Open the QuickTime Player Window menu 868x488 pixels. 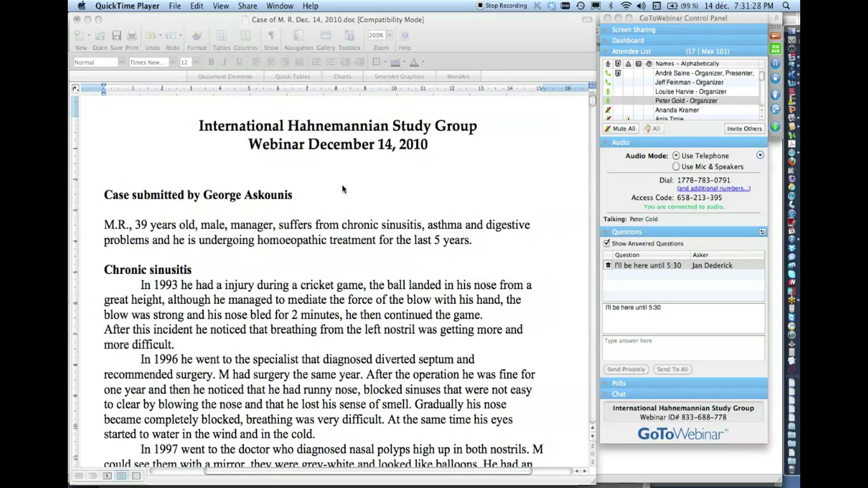(x=279, y=6)
